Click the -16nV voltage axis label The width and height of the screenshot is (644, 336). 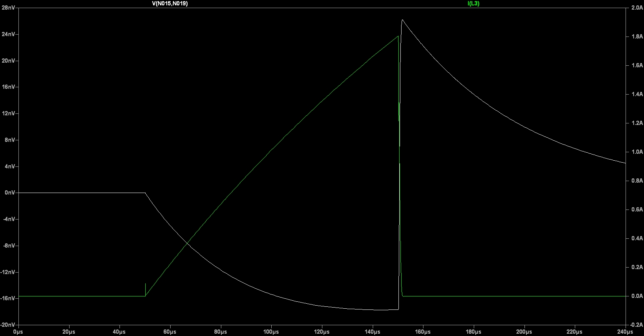[8, 298]
